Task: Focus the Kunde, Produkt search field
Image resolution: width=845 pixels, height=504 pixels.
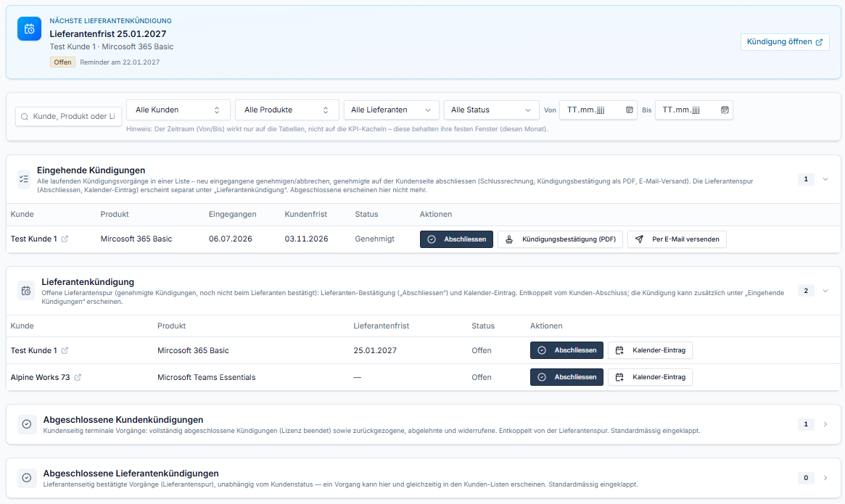Action: [68, 117]
